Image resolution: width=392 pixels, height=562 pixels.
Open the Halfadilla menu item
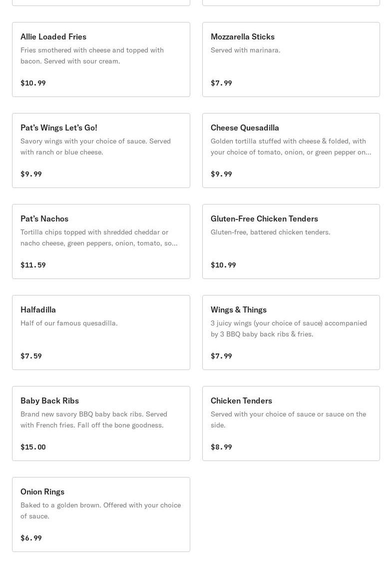(x=101, y=332)
